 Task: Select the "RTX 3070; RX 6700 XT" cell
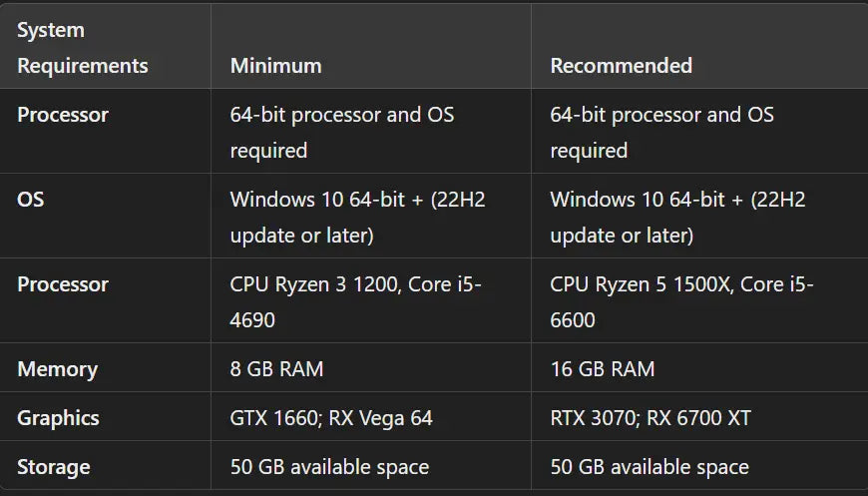coord(651,418)
